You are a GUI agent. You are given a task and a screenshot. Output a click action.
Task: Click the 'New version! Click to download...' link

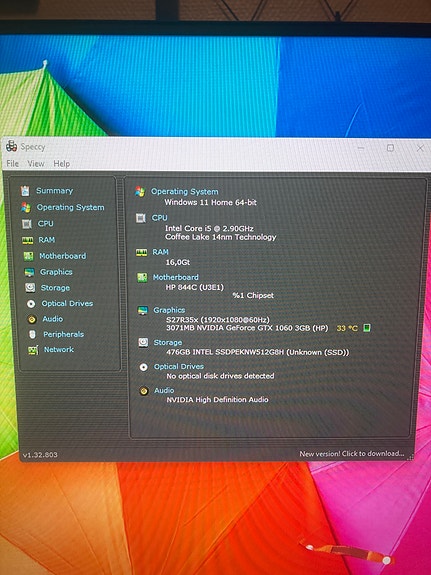352,454
